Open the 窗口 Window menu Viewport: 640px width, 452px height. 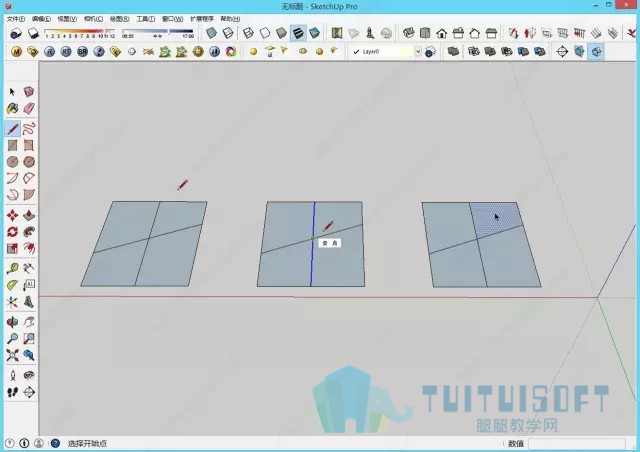pos(172,19)
